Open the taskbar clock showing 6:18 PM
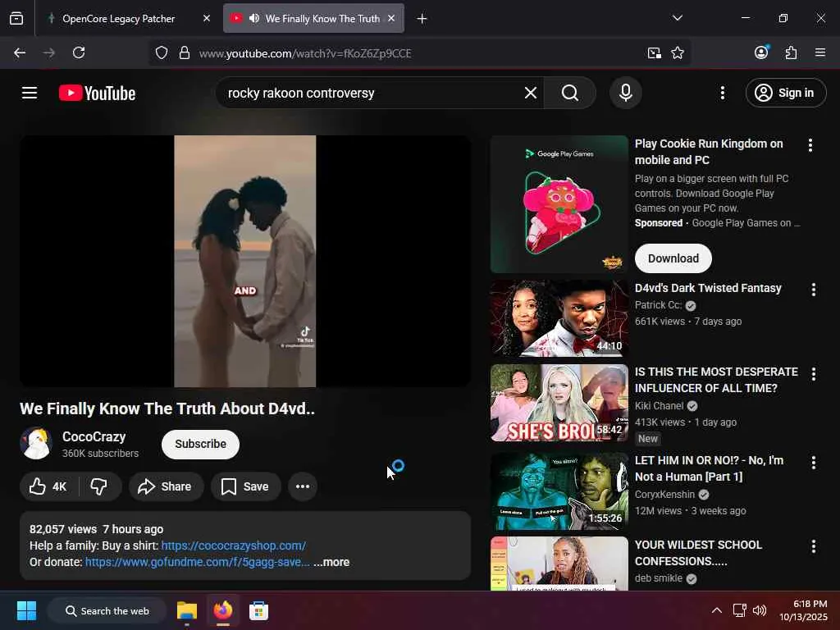The width and height of the screenshot is (840, 630). pos(804,610)
